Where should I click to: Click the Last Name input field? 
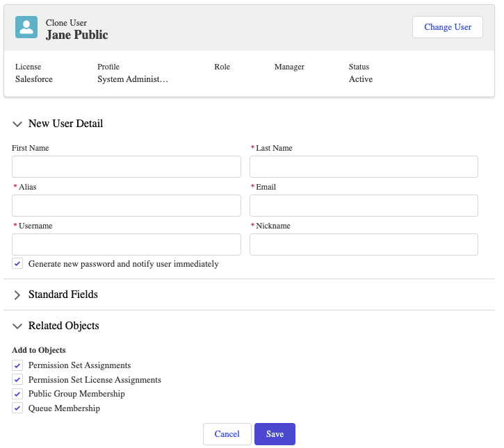(364, 167)
